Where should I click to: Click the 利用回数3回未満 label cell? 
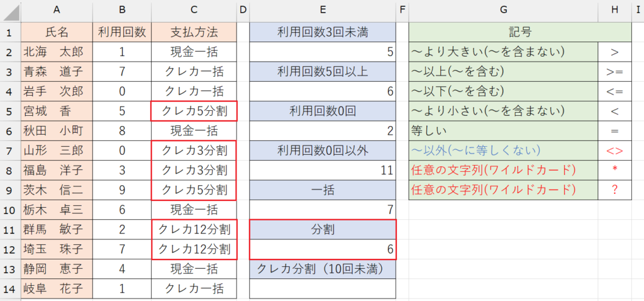click(323, 31)
